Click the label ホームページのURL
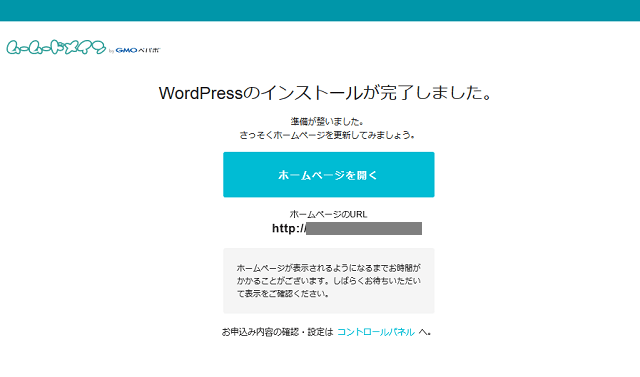The image size is (640, 377). tap(328, 214)
